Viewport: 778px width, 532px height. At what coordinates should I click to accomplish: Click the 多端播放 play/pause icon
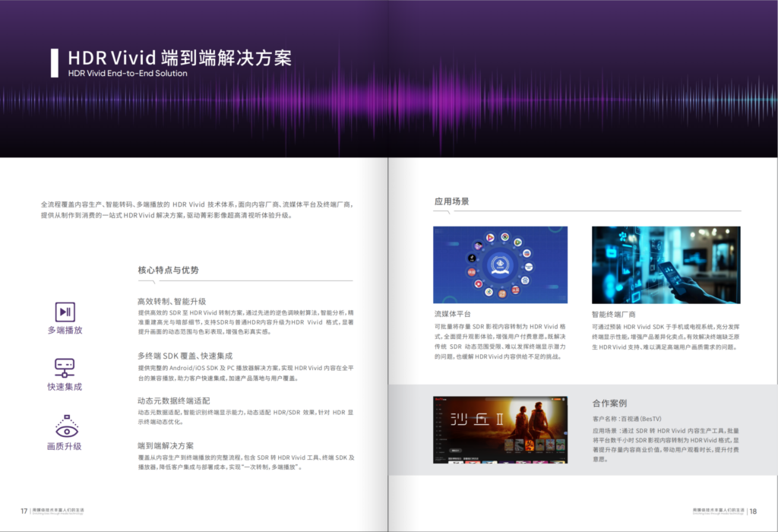click(x=65, y=312)
